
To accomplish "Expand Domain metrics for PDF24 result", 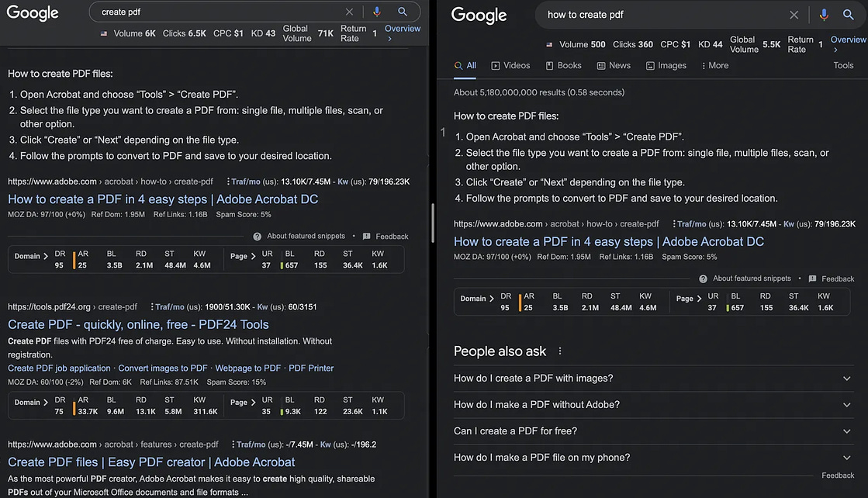I will point(31,403).
